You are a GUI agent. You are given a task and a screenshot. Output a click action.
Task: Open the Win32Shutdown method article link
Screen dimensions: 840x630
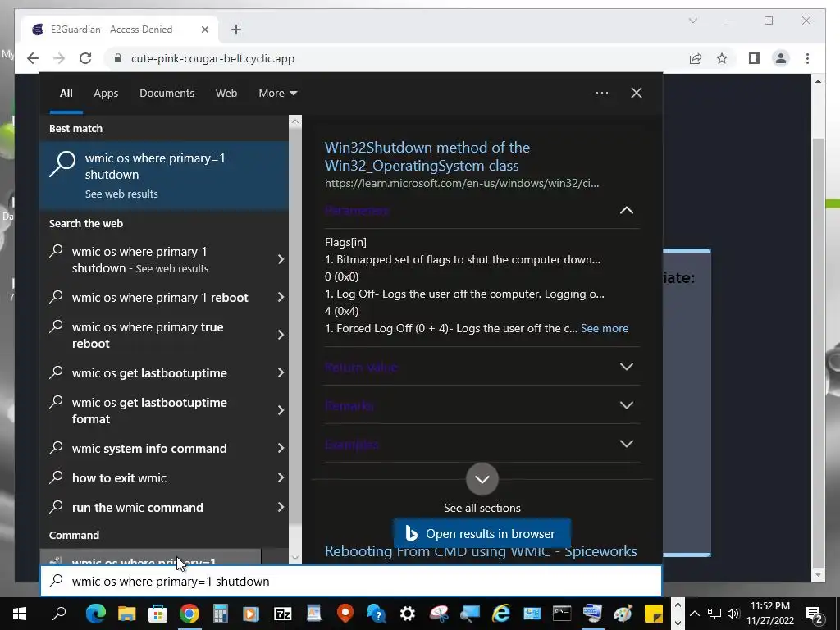[x=427, y=157]
